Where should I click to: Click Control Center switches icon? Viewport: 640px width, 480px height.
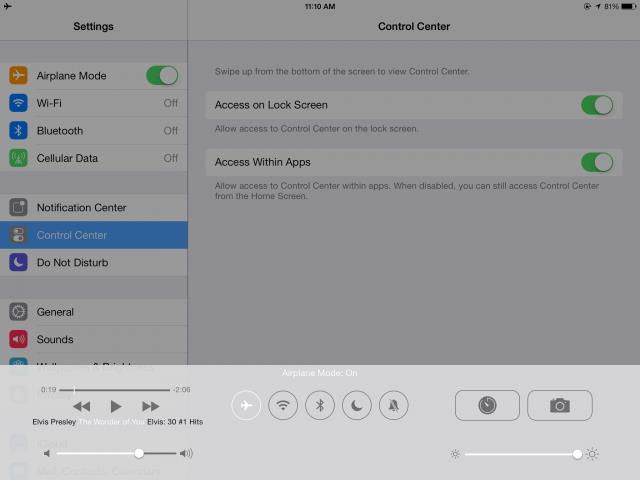coord(18,235)
